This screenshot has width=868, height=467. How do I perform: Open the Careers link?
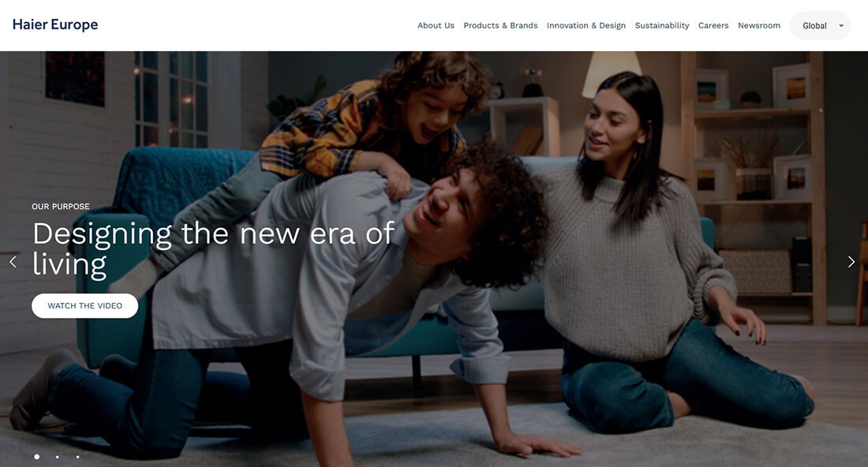tap(713, 25)
